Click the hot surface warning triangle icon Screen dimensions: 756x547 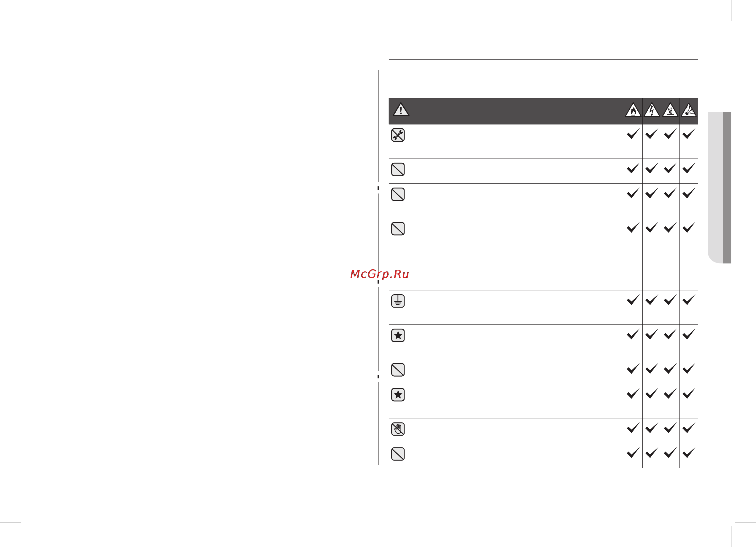pos(670,110)
